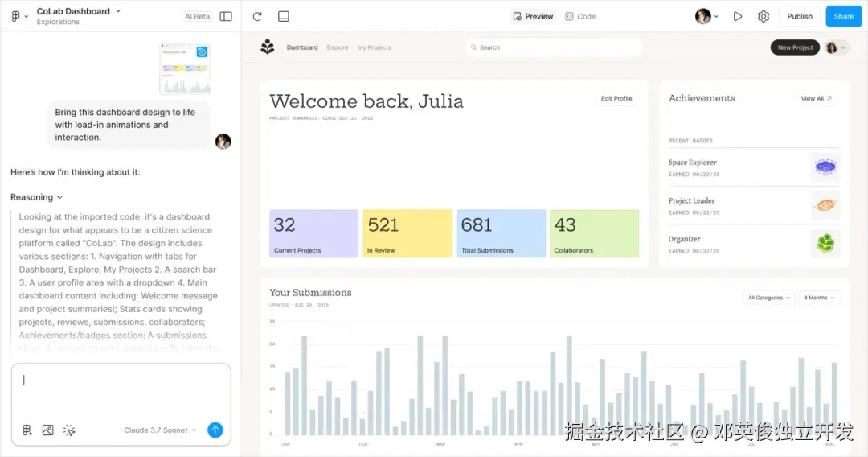
Task: Switch to the Code tab
Action: coord(580,16)
